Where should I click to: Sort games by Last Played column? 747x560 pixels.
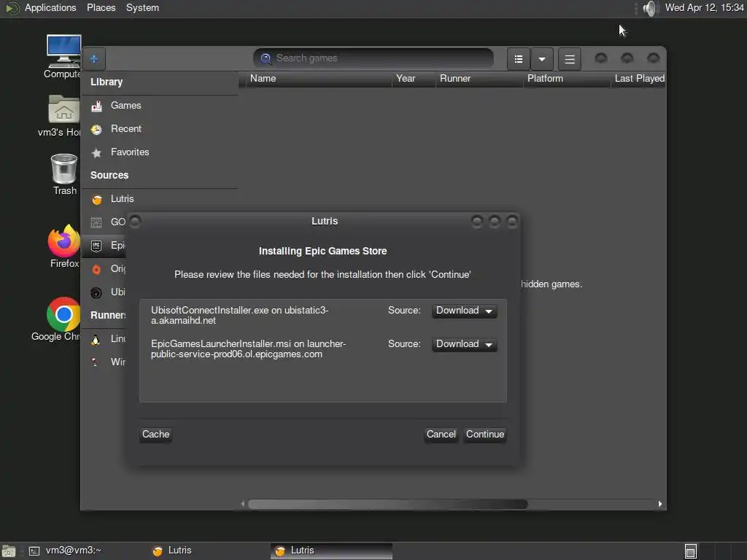pyautogui.click(x=638, y=79)
